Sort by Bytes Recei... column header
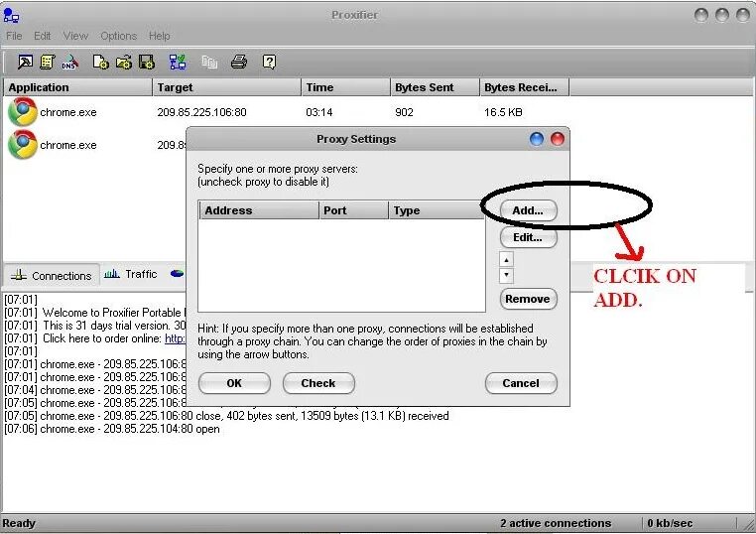The height and width of the screenshot is (534, 756). tap(525, 87)
